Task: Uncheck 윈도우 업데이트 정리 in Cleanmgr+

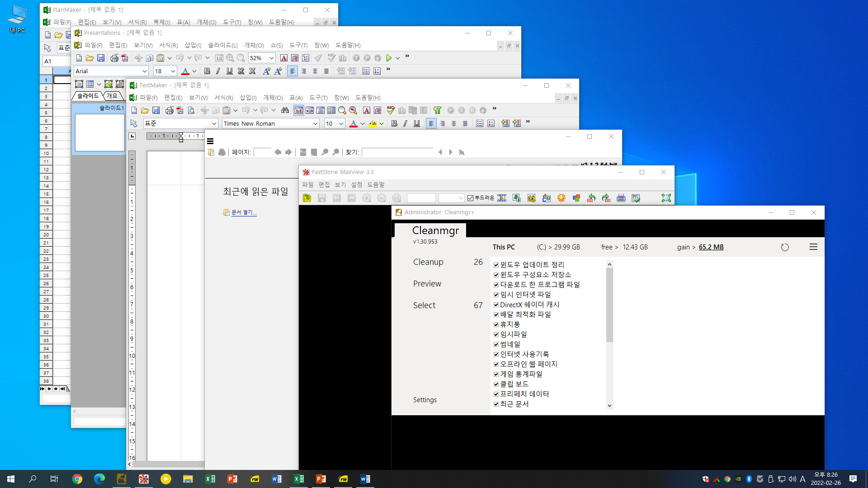Action: [x=496, y=265]
